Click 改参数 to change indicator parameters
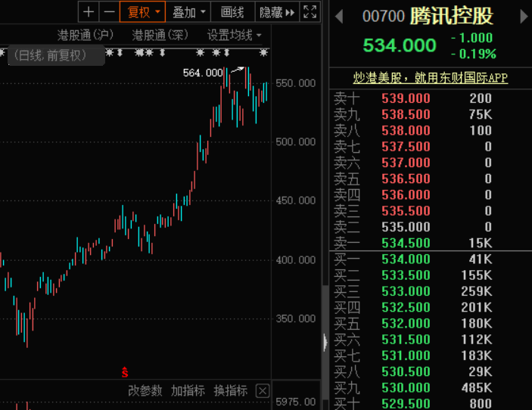This screenshot has height=410, width=532. [145, 390]
